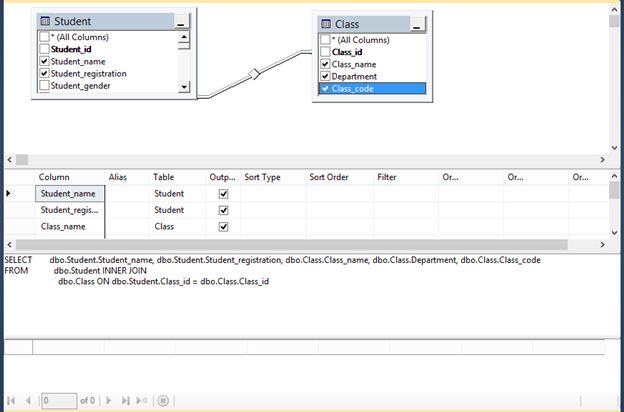Click the criteria grid scroll-right arrow
The image size is (624, 412).
603,244
